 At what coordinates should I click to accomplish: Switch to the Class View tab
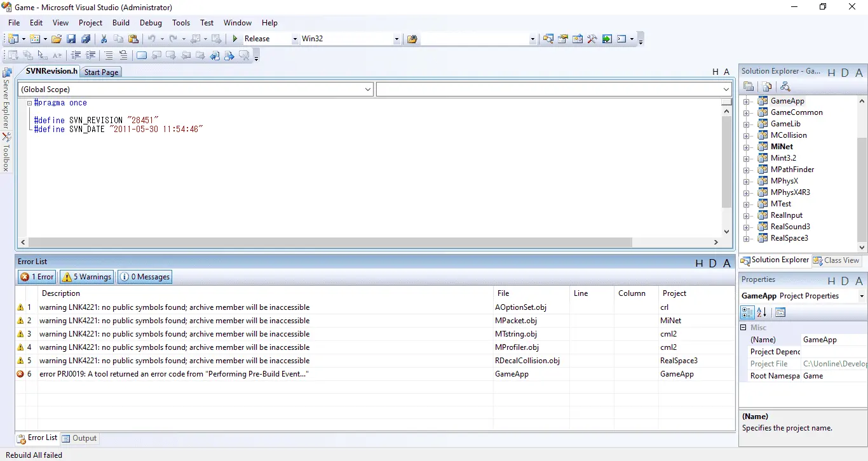[x=836, y=260]
